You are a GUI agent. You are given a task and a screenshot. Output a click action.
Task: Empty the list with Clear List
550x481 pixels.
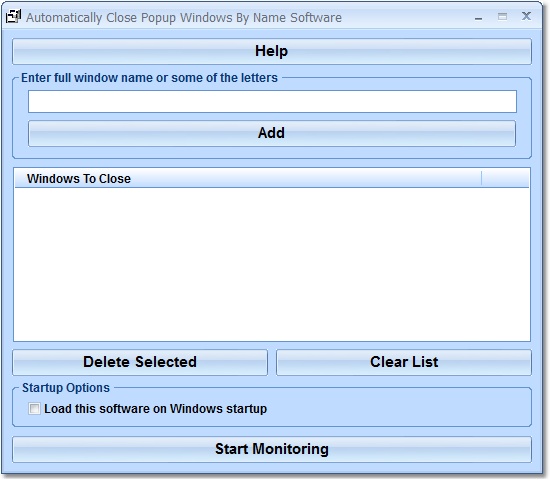pos(404,362)
